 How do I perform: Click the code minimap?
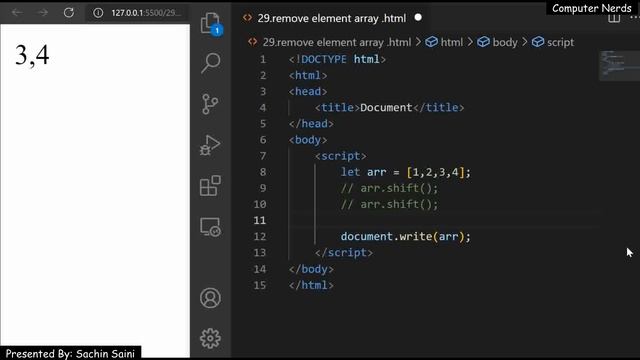pos(619,65)
